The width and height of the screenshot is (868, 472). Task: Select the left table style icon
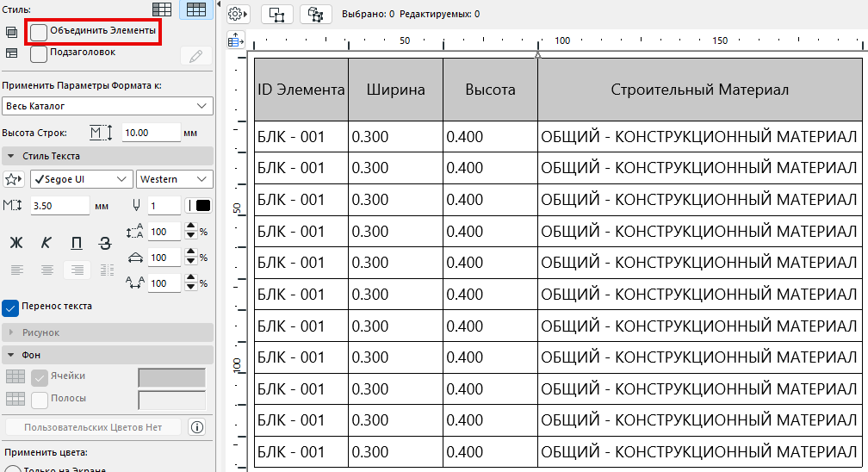coord(162,9)
